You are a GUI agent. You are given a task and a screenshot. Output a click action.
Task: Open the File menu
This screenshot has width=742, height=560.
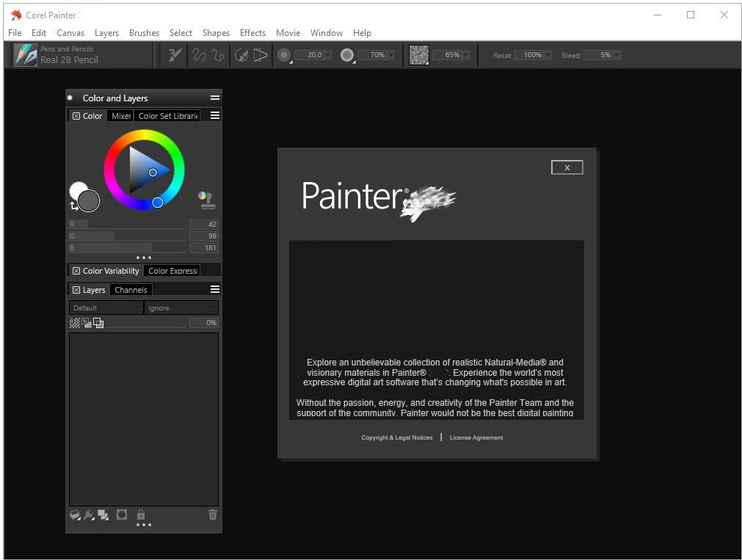coord(15,33)
